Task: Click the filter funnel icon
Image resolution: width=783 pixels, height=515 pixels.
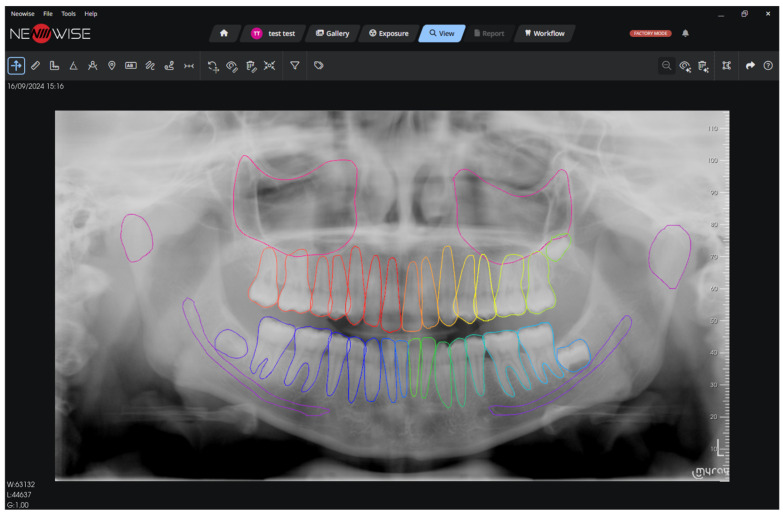Action: (295, 65)
